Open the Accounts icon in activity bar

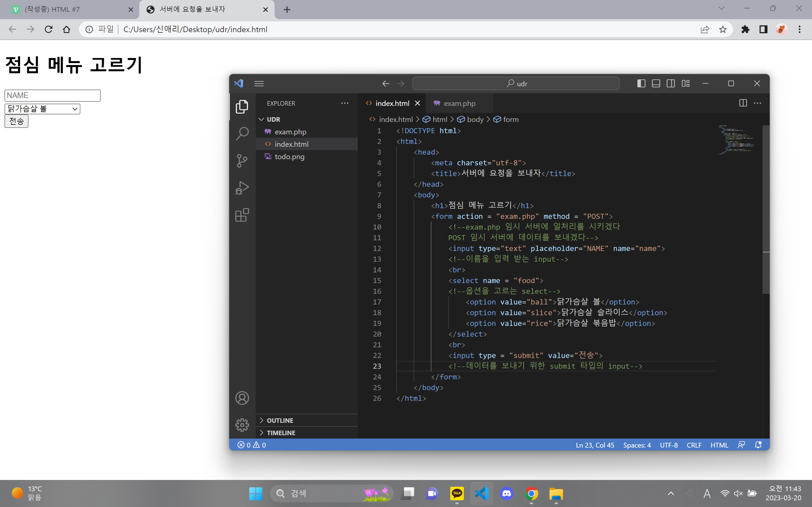coord(242,398)
